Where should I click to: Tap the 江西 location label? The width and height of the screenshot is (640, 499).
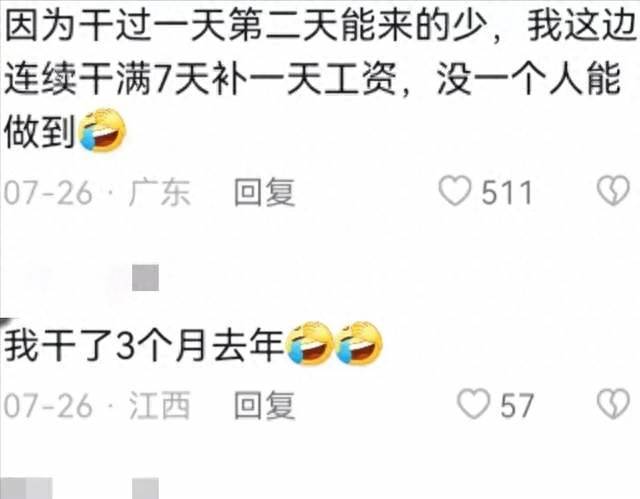[160, 405]
